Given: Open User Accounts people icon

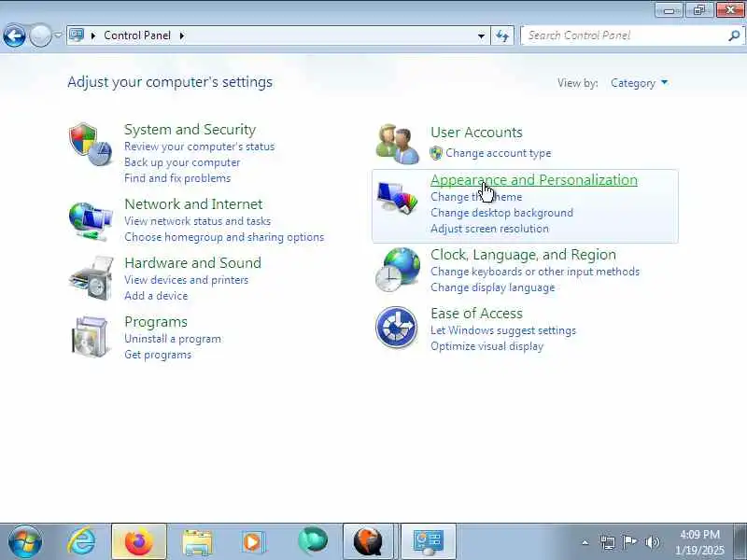Looking at the screenshot, I should (397, 144).
